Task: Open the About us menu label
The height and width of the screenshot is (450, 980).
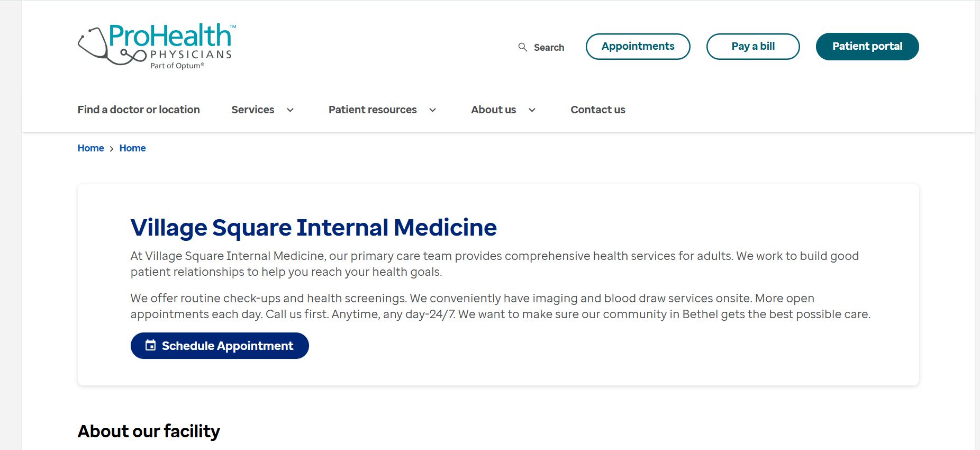Action: point(493,110)
